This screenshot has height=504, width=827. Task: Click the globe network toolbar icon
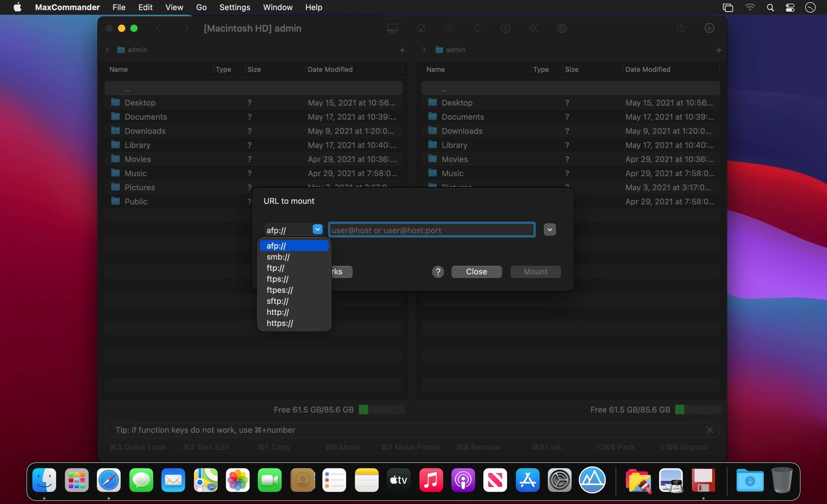pyautogui.click(x=562, y=28)
